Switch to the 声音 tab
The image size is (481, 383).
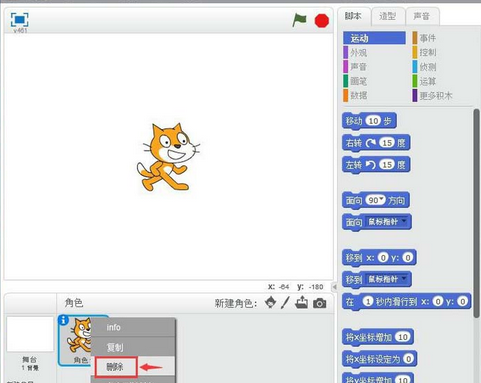422,16
